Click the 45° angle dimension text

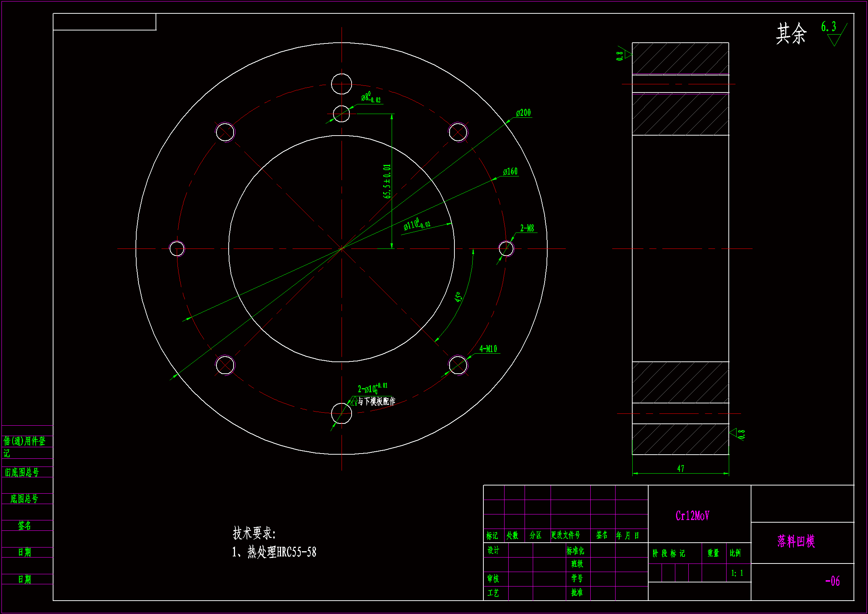coord(458,297)
